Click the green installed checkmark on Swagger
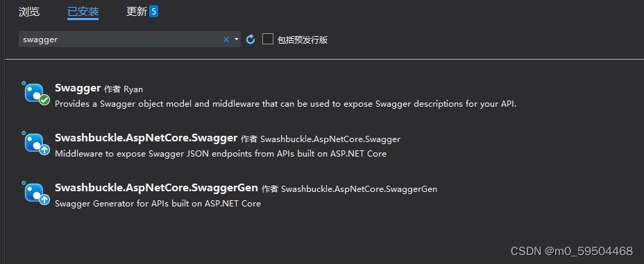The width and height of the screenshot is (644, 264). [x=44, y=100]
